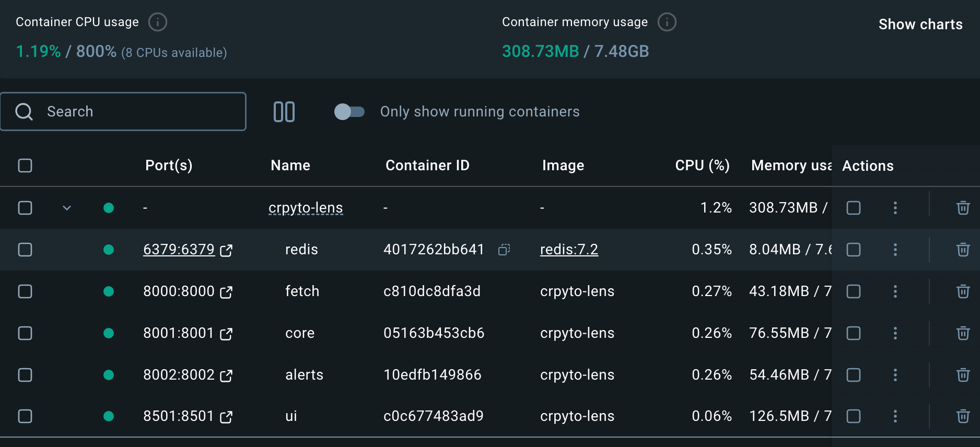This screenshot has width=980, height=447.
Task: Open fetch port 8000:8000 external link
Action: [x=226, y=292]
